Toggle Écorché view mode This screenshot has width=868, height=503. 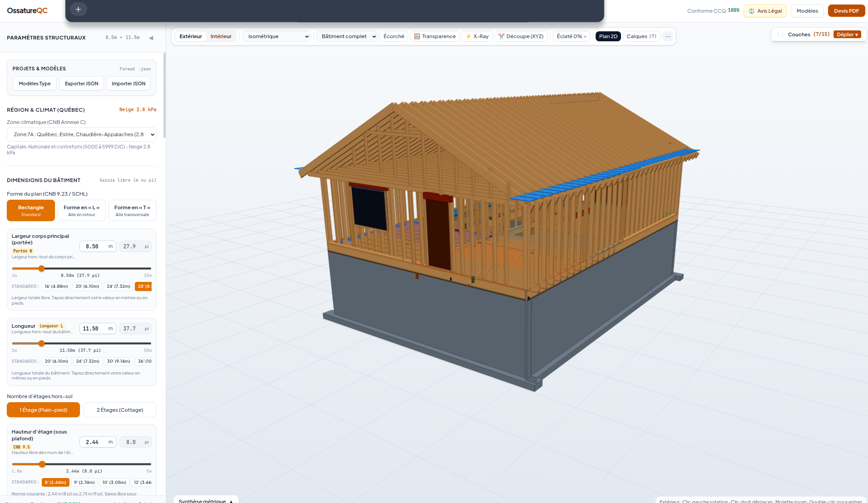click(394, 36)
